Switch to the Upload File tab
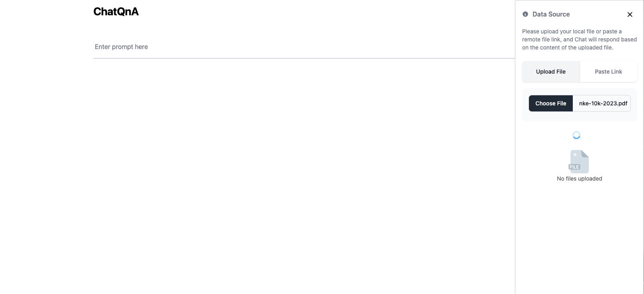The width and height of the screenshot is (644, 294). (551, 72)
